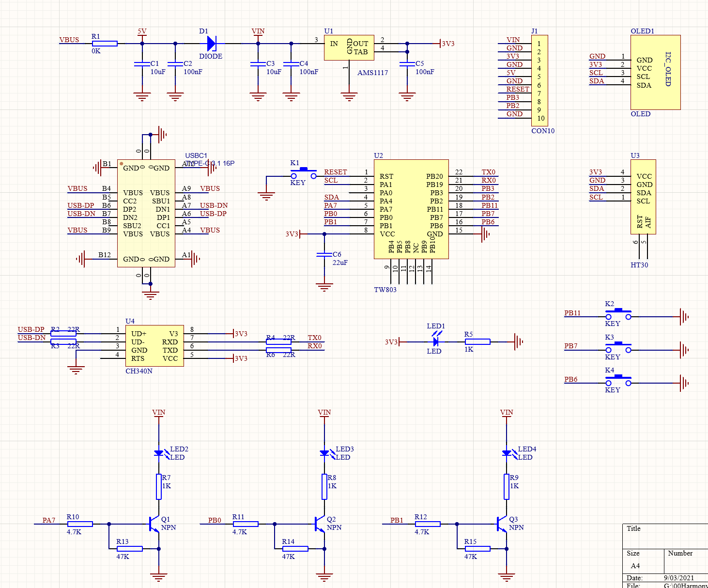The height and width of the screenshot is (588, 708).
Task: Select the Q2 NPN transistor
Action: (x=320, y=524)
